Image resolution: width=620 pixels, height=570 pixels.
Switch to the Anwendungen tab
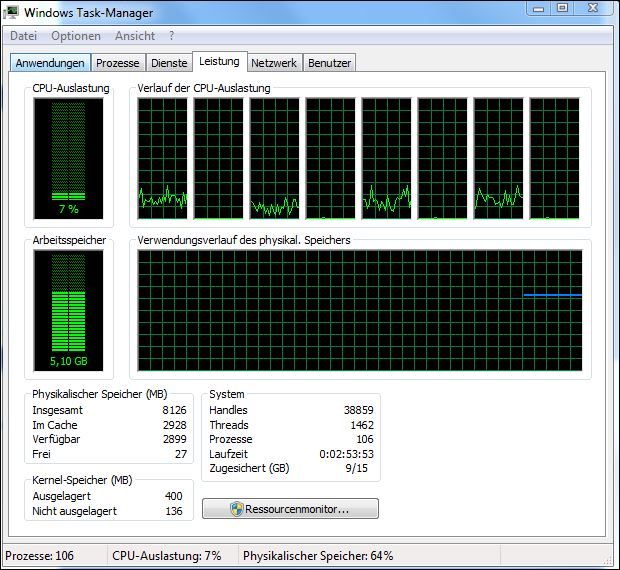(50, 63)
